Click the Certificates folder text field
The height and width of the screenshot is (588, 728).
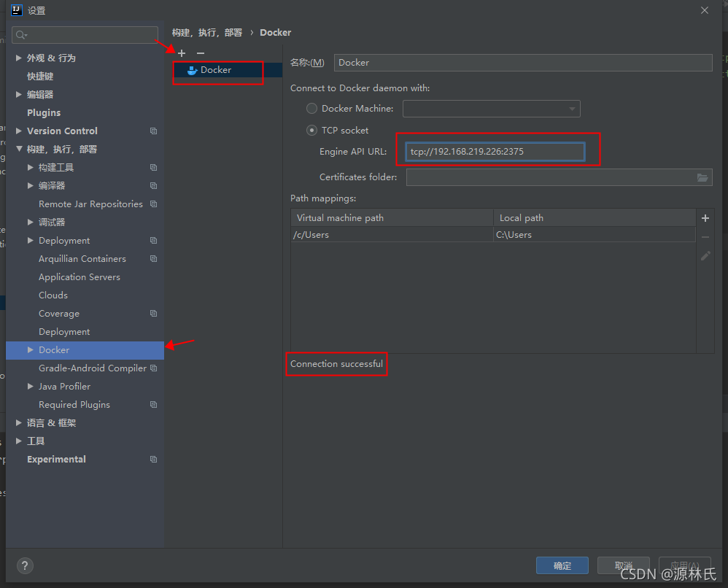coord(551,177)
